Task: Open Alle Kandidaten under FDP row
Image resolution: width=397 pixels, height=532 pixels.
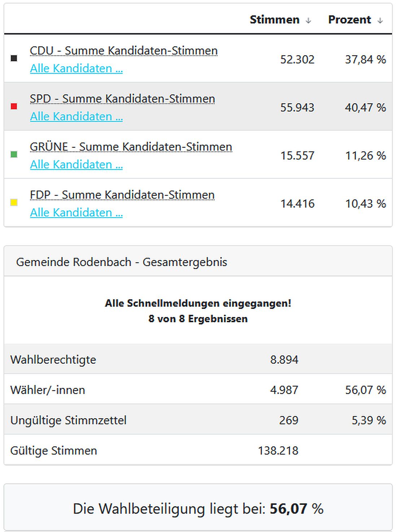Action: click(x=77, y=212)
